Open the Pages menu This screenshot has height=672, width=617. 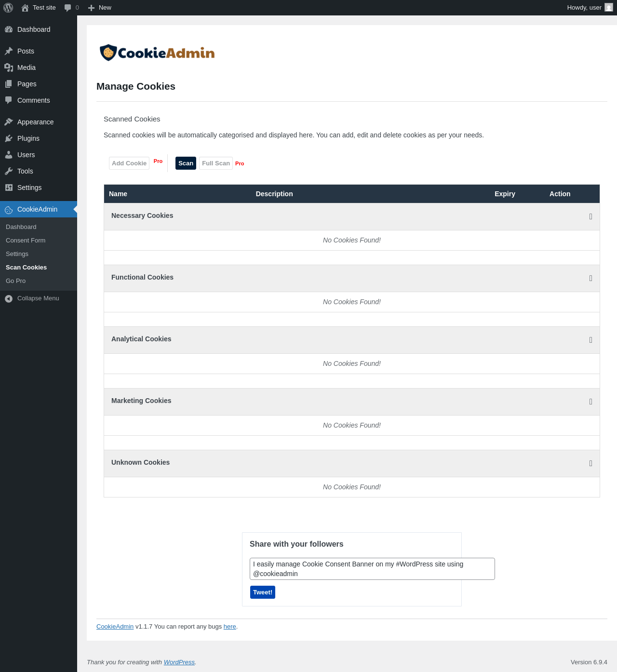point(39,84)
